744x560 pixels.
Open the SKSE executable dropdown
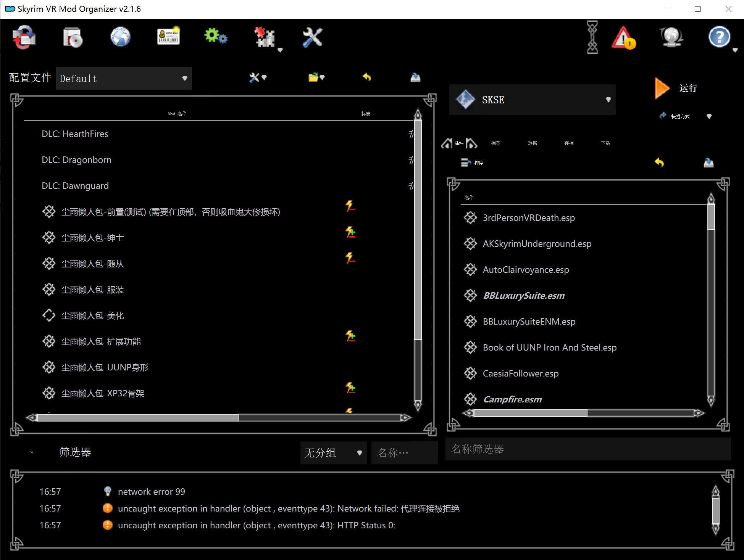(x=532, y=100)
